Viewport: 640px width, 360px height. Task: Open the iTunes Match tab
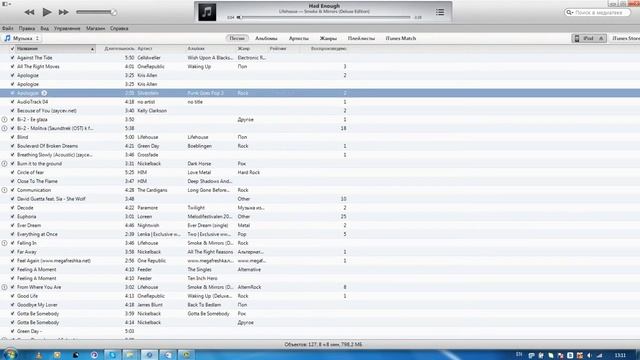(x=401, y=38)
